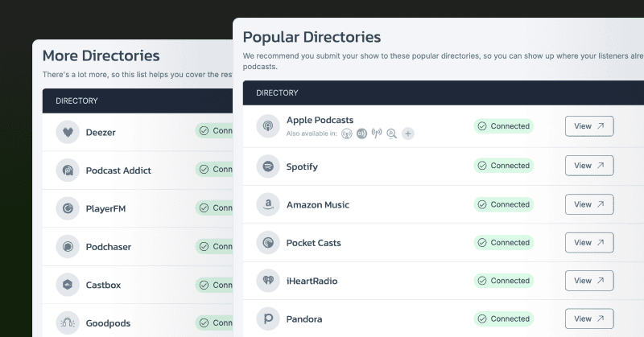Open the Spotify View button

589,166
